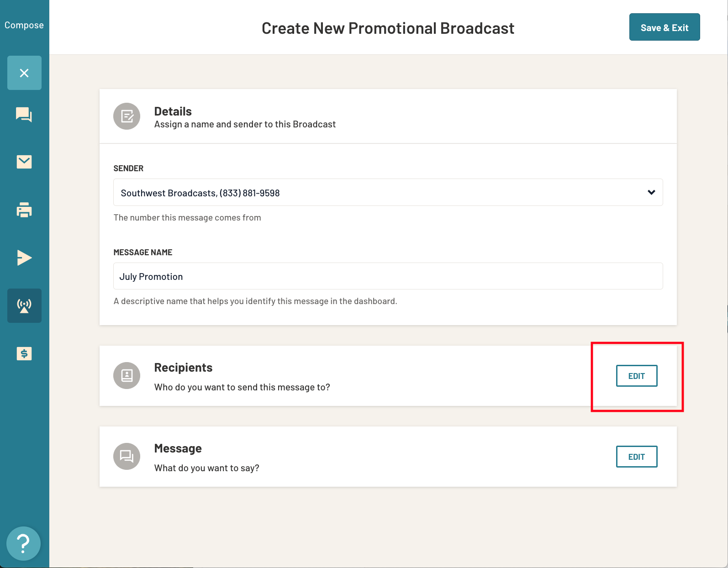Expand the Southwest Broadcasts number selector
The width and height of the screenshot is (728, 568).
(x=388, y=192)
